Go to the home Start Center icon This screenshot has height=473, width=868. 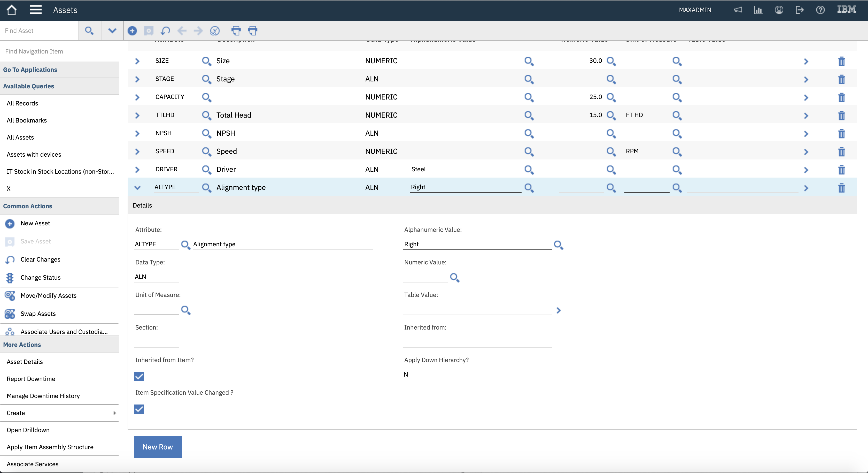click(11, 10)
